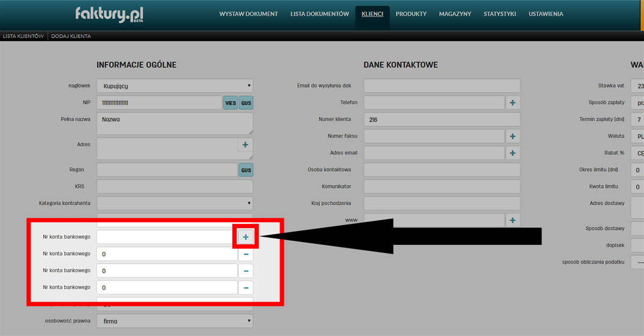Add another phone with Telefon plus icon
Viewport: 644px width, 336px height.
click(x=513, y=102)
